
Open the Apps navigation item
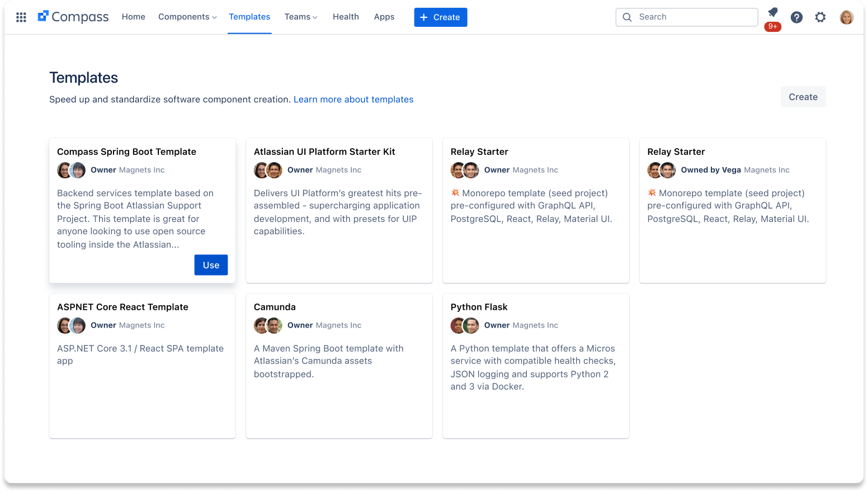384,17
